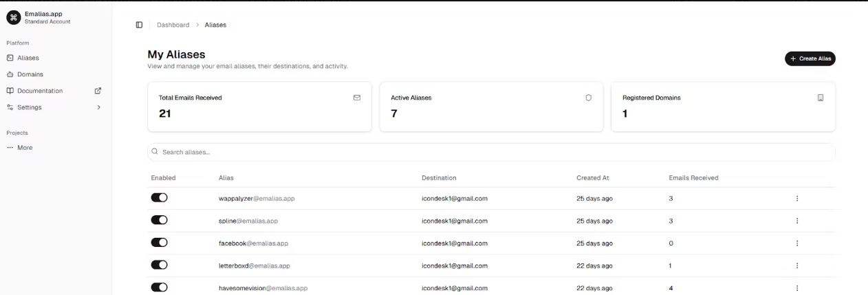
Task: Click letterboxd@emalias.app alias text
Action: (254, 265)
